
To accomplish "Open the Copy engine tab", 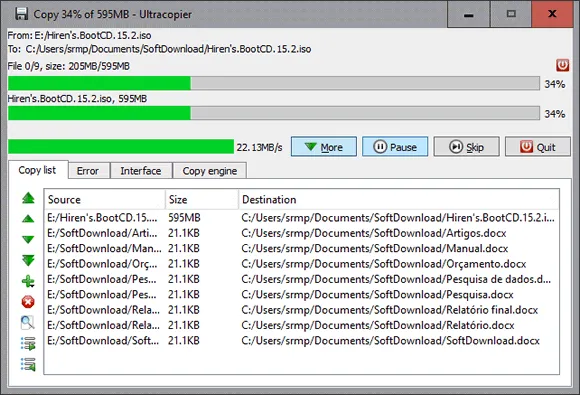I will (x=210, y=171).
